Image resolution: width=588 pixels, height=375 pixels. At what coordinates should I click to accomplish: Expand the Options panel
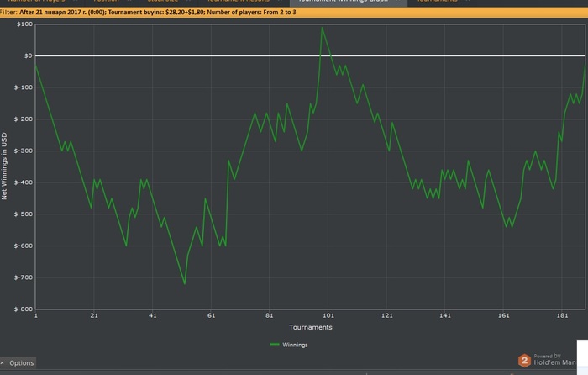click(x=18, y=363)
